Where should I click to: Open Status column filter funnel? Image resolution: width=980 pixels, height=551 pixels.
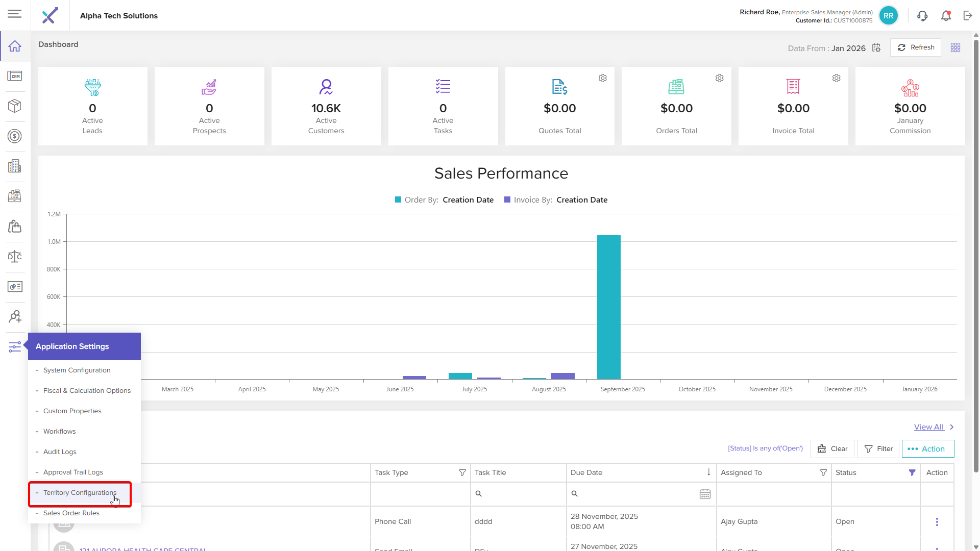coord(912,473)
